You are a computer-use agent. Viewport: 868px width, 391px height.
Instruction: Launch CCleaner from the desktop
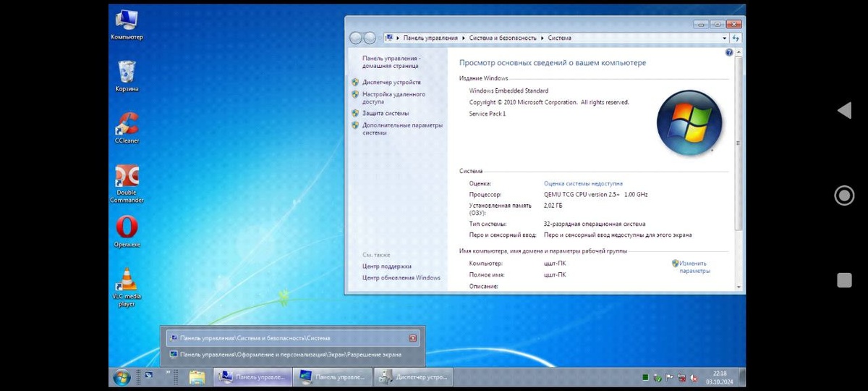(127, 127)
